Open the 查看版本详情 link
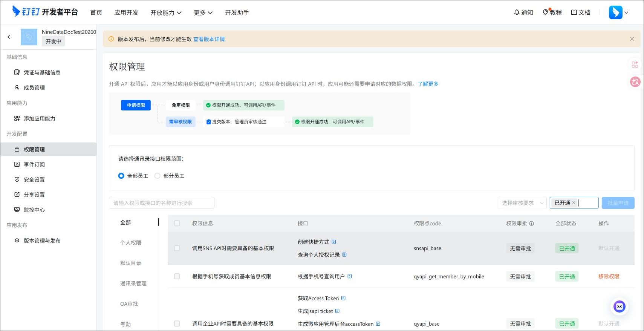 209,39
